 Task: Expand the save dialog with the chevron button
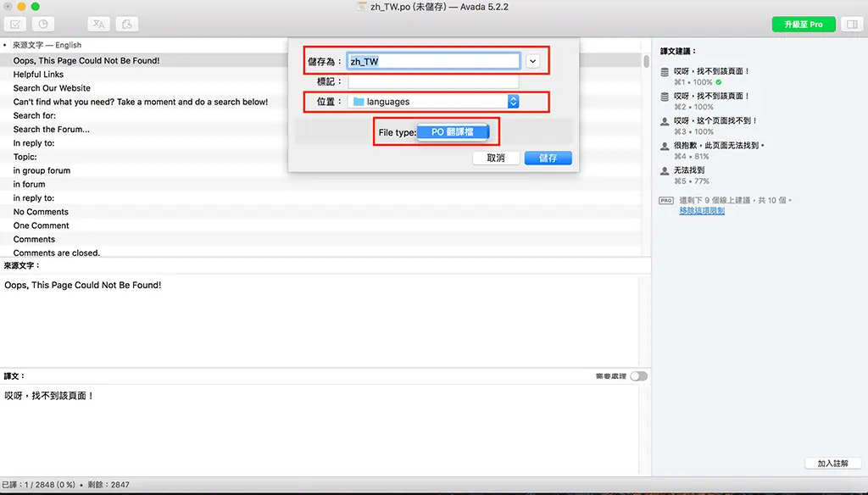(532, 61)
